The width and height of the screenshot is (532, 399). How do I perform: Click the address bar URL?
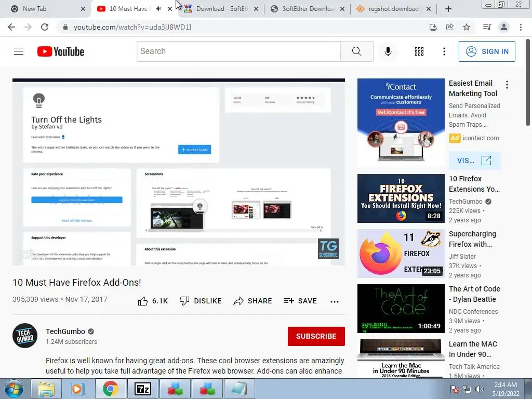click(132, 27)
